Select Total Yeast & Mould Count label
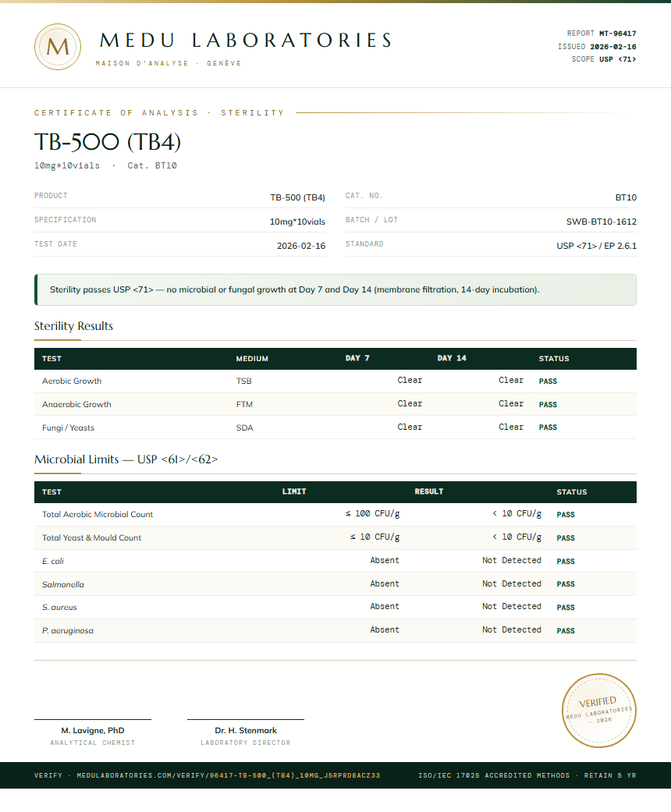This screenshot has height=812, width=671. coord(92,537)
